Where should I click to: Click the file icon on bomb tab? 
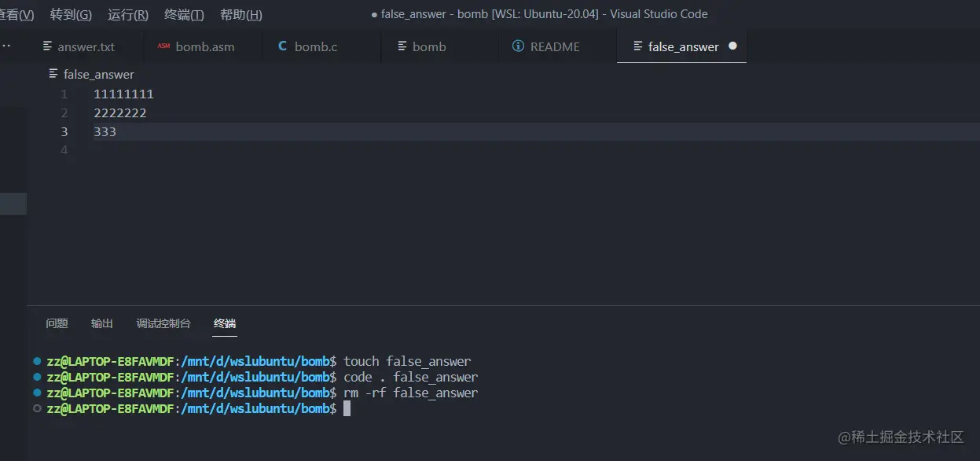click(402, 46)
